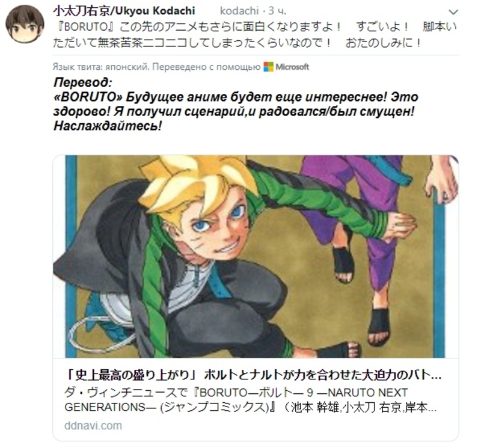Open the Boruto manga cover preview image

pos(256,256)
